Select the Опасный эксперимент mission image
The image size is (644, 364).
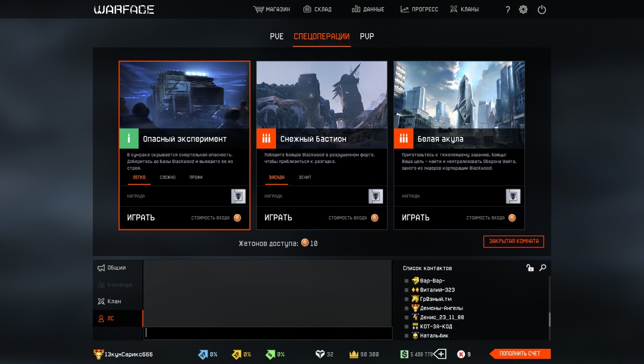point(184,95)
